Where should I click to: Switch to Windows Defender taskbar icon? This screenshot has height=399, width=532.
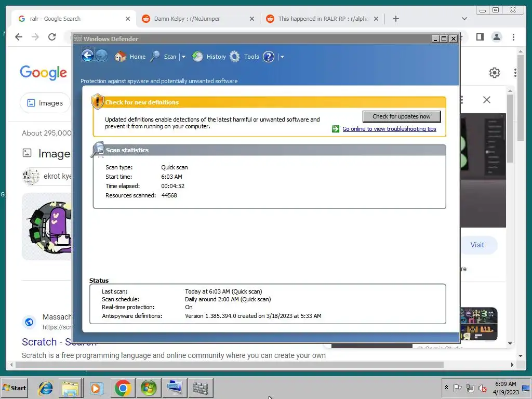[200, 388]
